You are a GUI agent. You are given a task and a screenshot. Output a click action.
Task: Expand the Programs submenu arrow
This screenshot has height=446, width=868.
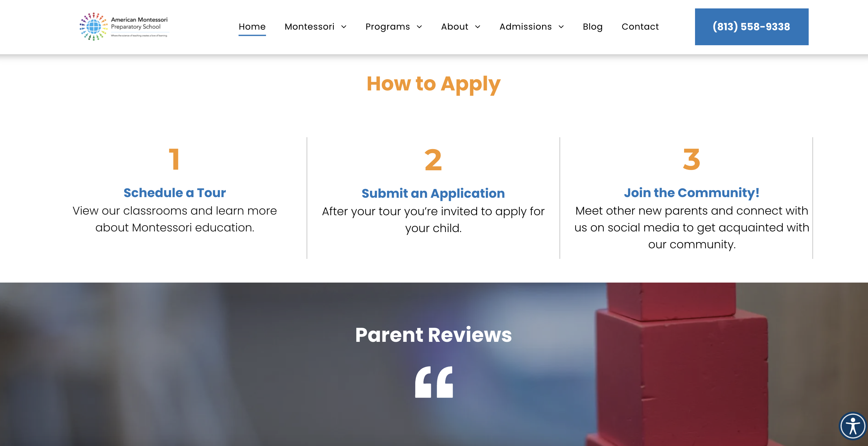[419, 27]
